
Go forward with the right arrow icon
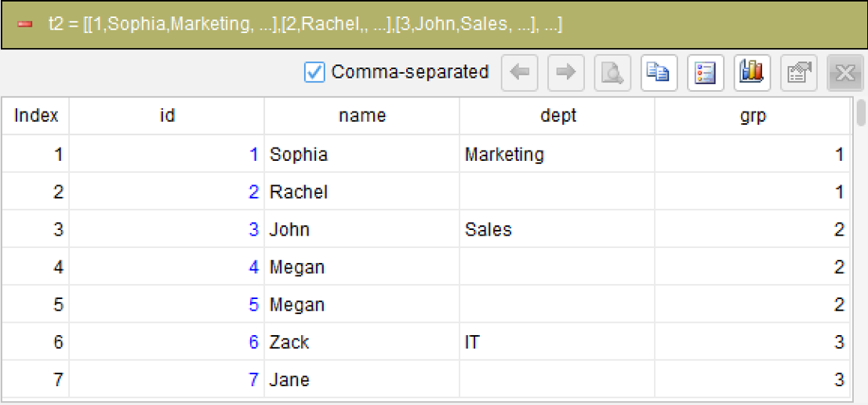pyautogui.click(x=566, y=72)
